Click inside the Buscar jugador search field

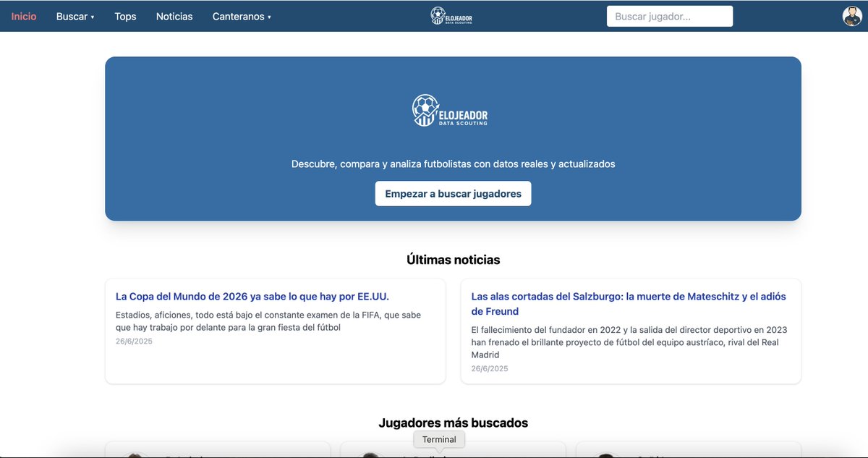tap(669, 15)
